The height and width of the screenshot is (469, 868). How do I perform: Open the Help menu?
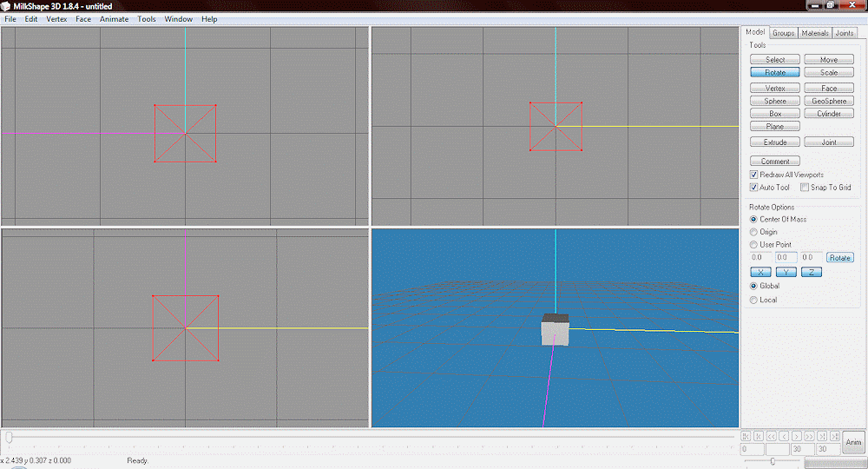(x=208, y=19)
